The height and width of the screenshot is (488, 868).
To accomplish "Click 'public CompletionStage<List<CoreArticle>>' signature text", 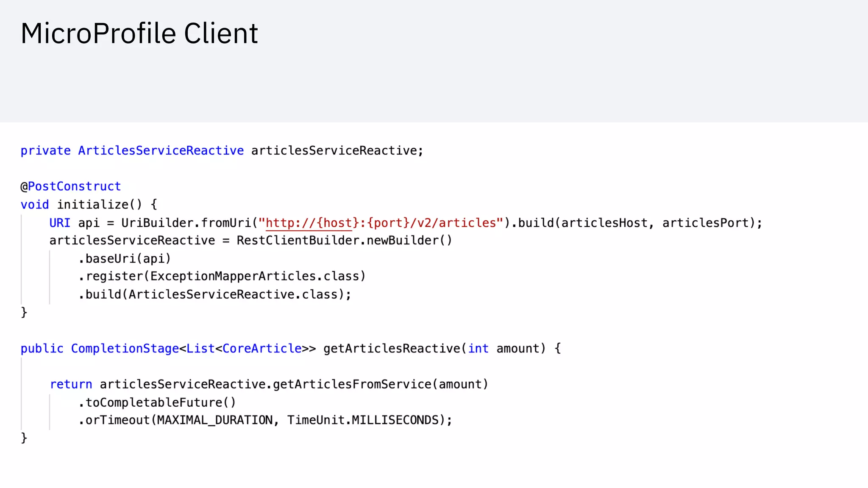I will pyautogui.click(x=168, y=349).
